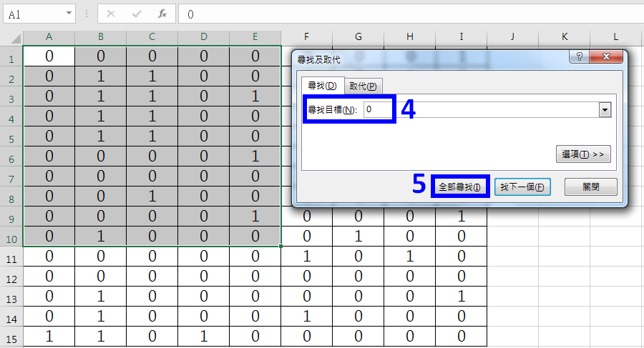Click the 全部尋找 (Find All) button

[x=462, y=187]
